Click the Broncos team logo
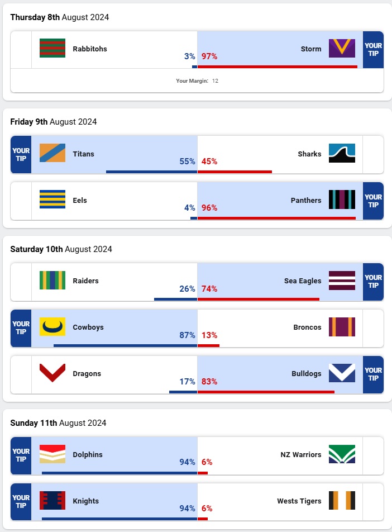Screen dimensions: 392x532 [x=342, y=327]
